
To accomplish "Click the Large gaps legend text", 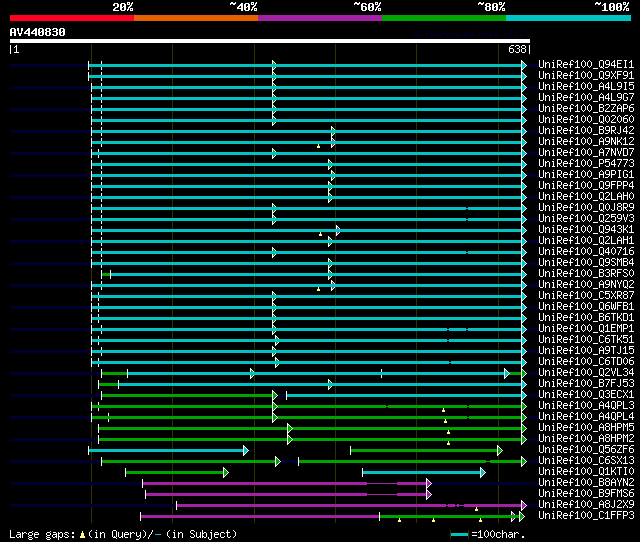I will point(123,534).
